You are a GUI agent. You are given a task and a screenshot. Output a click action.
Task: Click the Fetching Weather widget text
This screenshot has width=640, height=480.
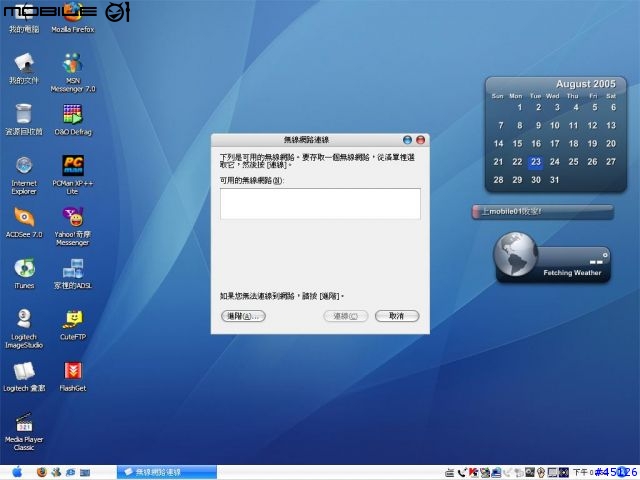(x=572, y=273)
